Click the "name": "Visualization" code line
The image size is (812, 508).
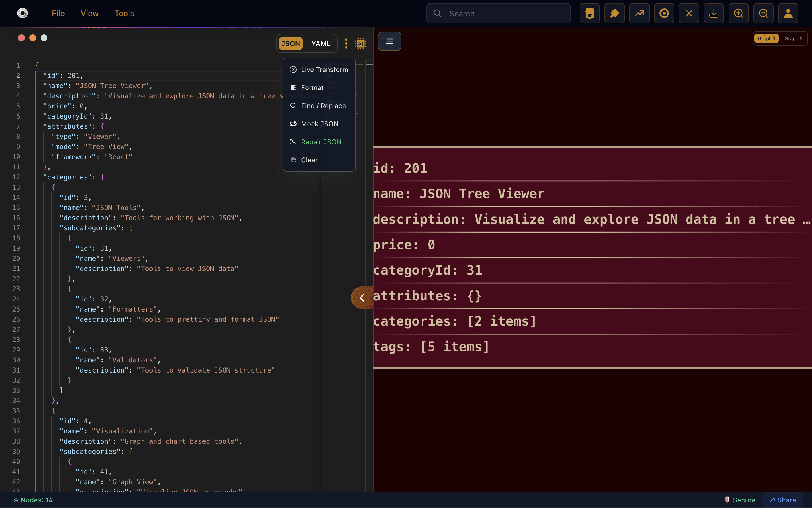click(108, 431)
